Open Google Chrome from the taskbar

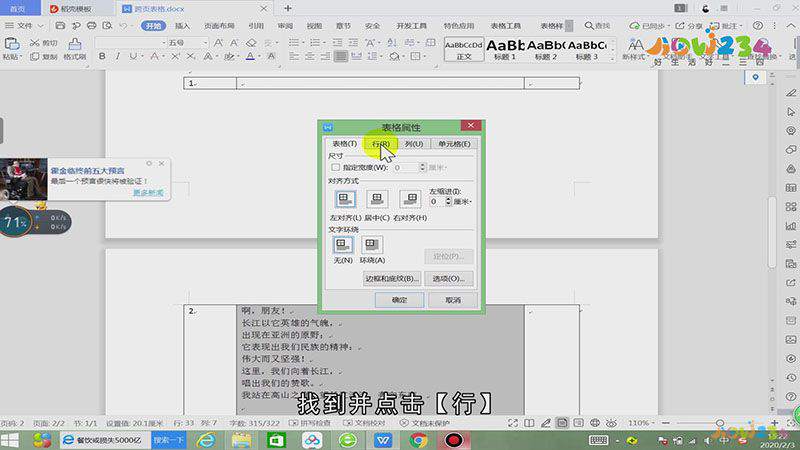[418, 440]
